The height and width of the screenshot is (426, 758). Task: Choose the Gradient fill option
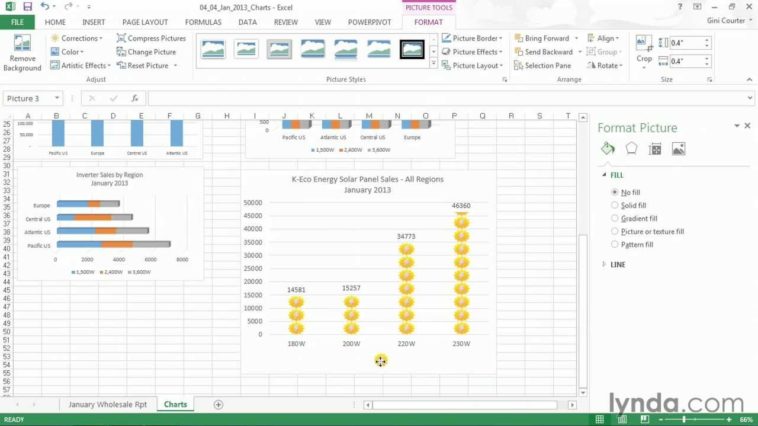pos(614,218)
